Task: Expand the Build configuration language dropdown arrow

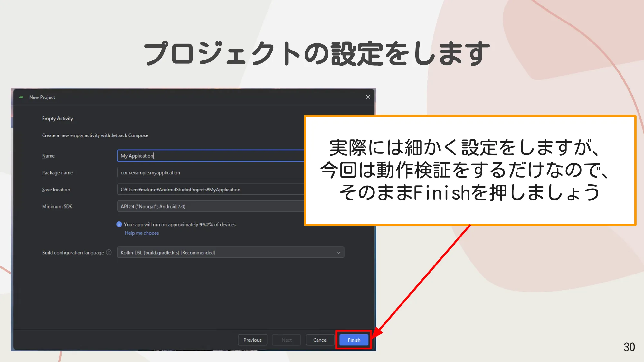Action: pyautogui.click(x=338, y=253)
